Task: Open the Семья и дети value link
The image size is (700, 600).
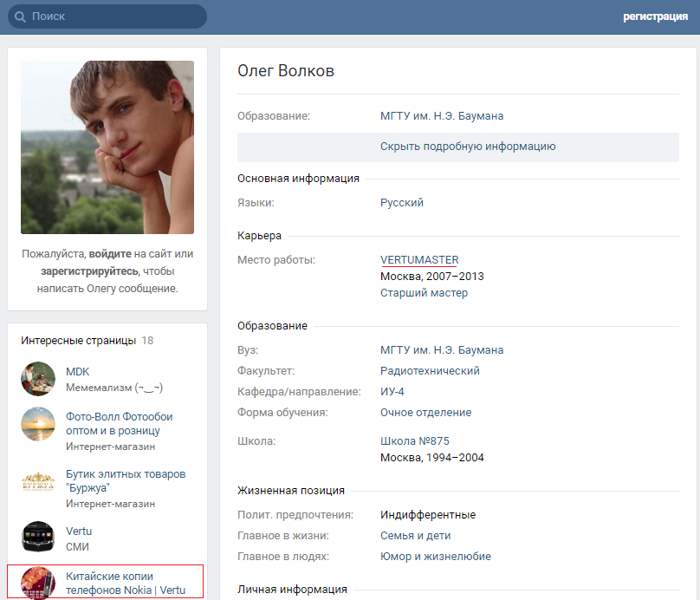Action: (x=416, y=536)
